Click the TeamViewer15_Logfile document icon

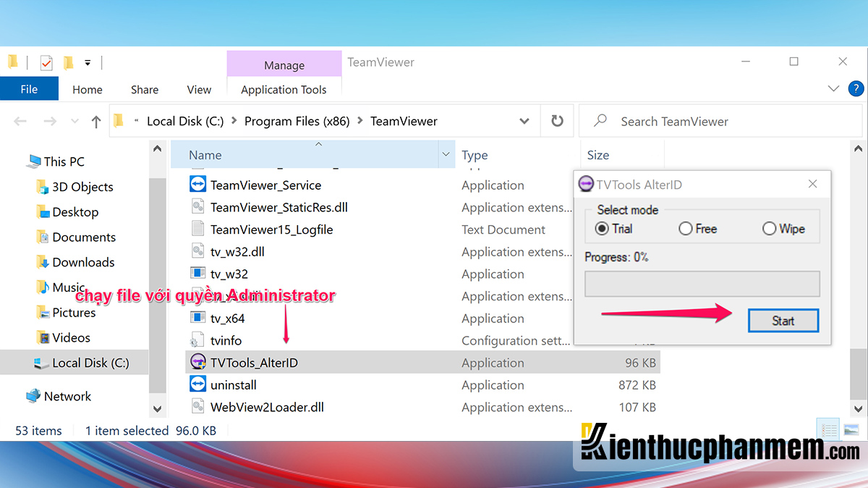197,229
